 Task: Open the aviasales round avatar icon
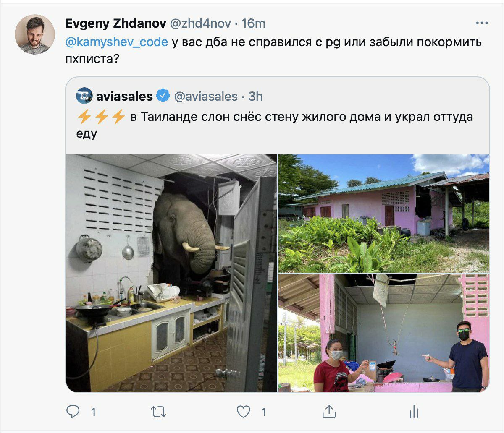pyautogui.click(x=84, y=96)
